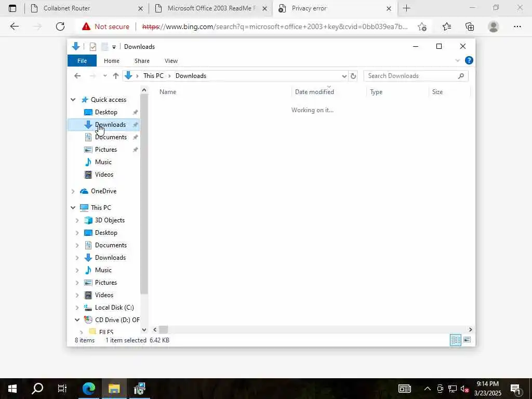Expand the Explorer ribbon chevron
532x399 pixels.
[x=457, y=60]
